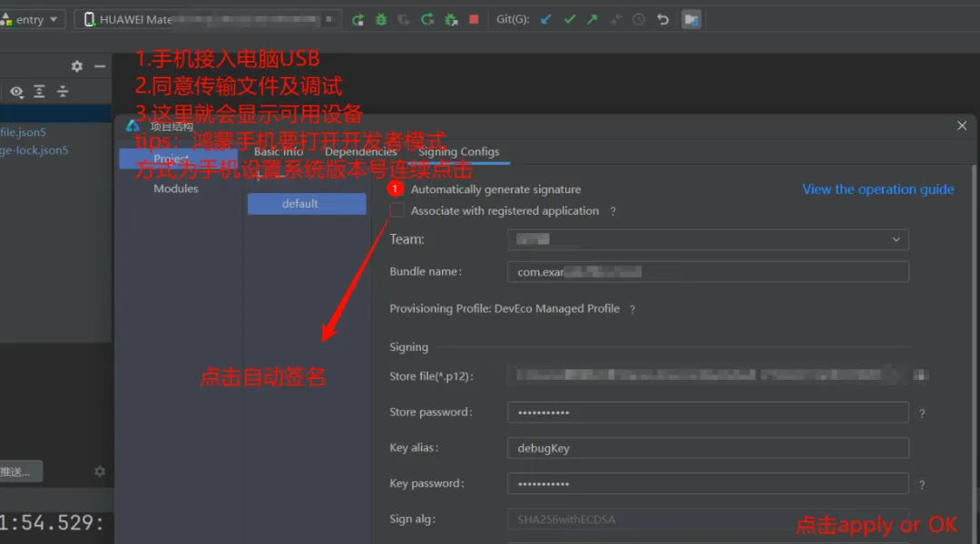Open the eye view options icon
This screenshot has width=980, height=544.
(x=16, y=92)
